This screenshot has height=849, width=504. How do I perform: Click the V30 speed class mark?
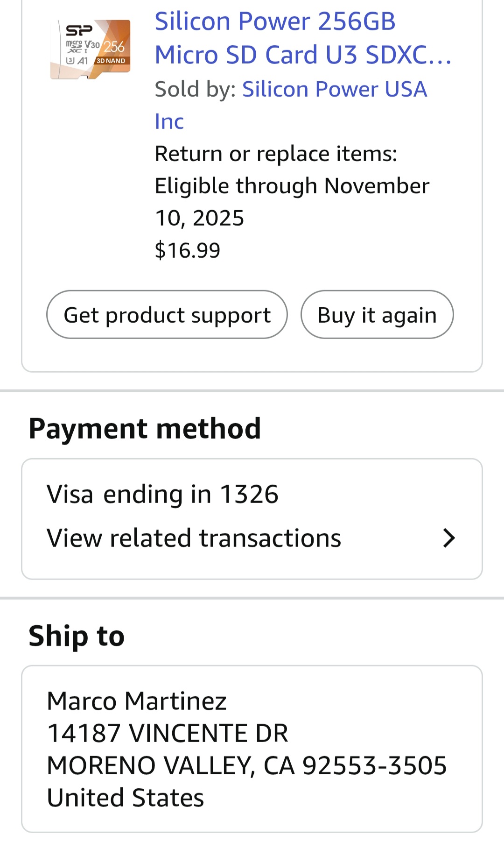coord(92,45)
